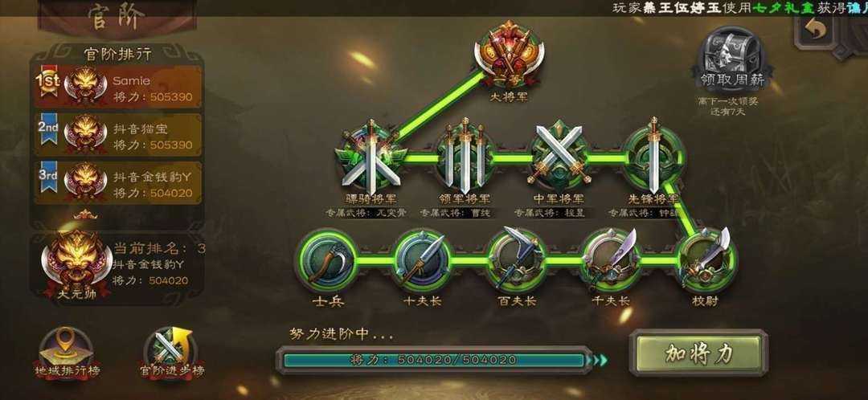This screenshot has height=400, width=868.
Task: Tap the 校尉 rank icon
Action: click(707, 259)
